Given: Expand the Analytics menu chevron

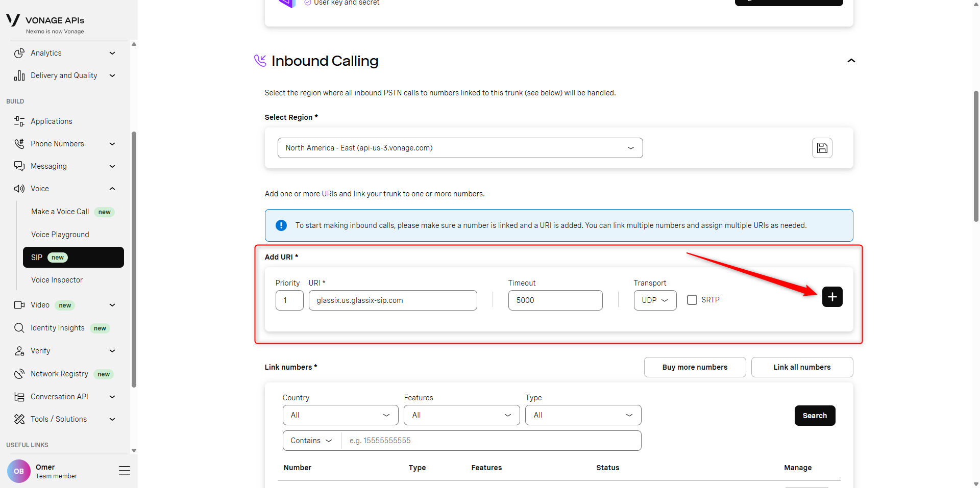Looking at the screenshot, I should pyautogui.click(x=112, y=53).
